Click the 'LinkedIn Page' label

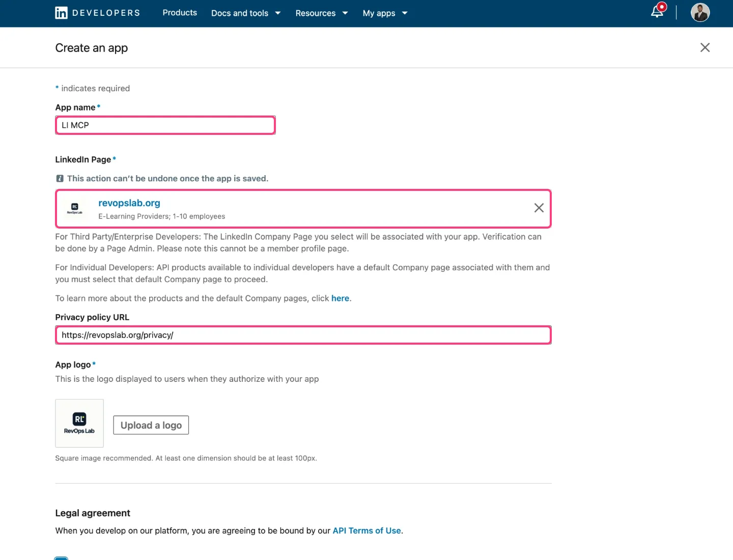(83, 159)
